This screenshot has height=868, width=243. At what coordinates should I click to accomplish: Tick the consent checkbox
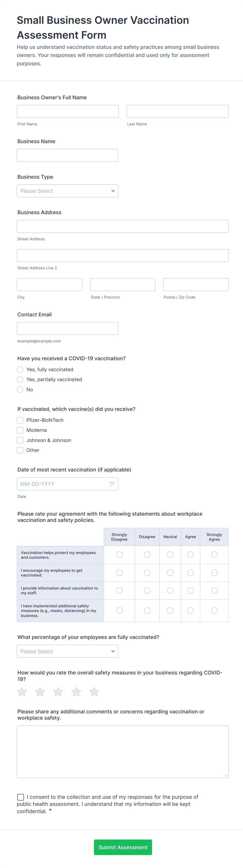[x=21, y=797]
